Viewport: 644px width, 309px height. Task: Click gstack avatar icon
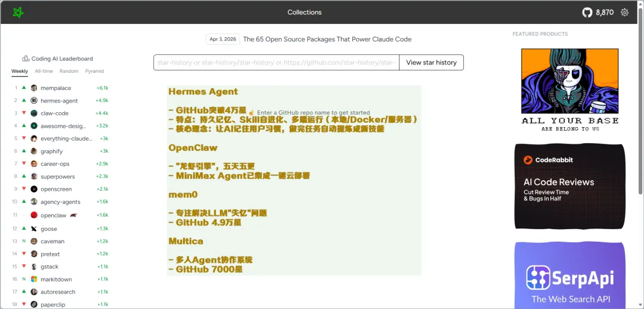(x=34, y=267)
